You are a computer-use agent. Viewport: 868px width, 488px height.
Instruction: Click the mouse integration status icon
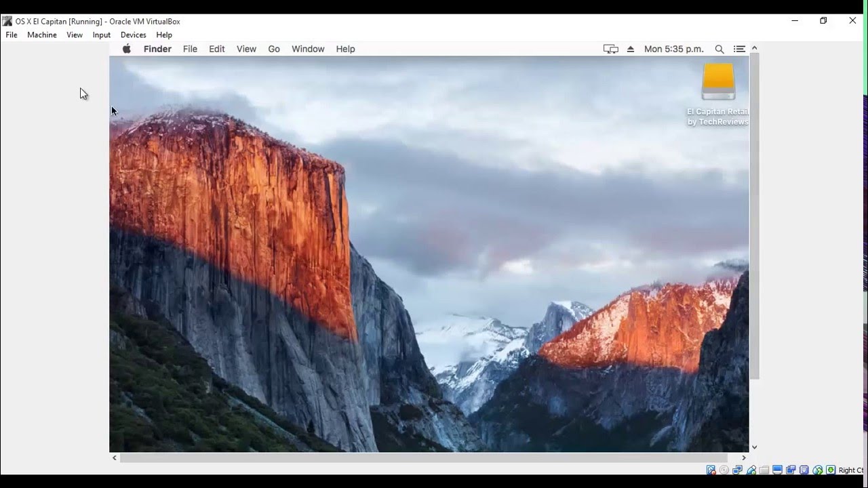[x=818, y=470]
